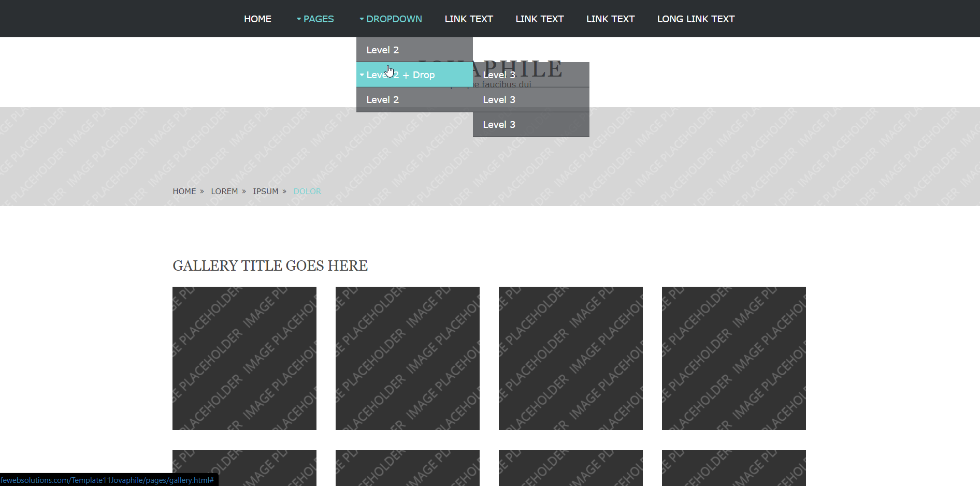Choose the second Level 3 flyout entry
This screenshot has width=980, height=486.
(x=531, y=99)
